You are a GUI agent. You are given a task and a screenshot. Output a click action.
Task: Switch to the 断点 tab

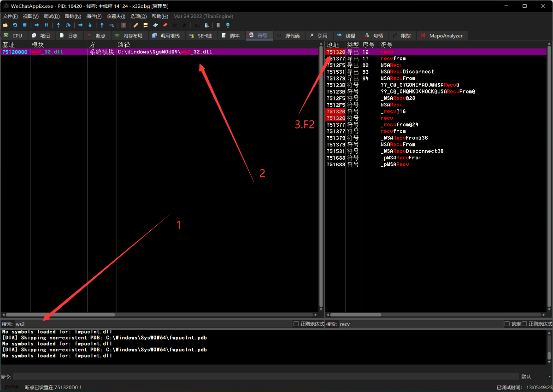pos(97,35)
